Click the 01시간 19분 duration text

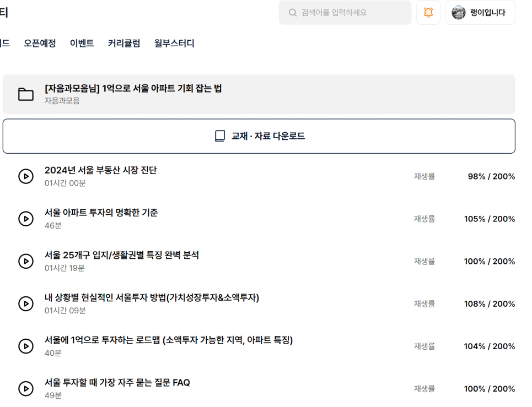coord(65,268)
